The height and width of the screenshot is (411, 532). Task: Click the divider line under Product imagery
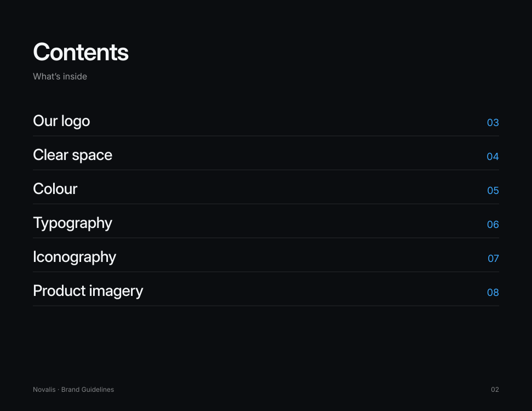coord(266,306)
